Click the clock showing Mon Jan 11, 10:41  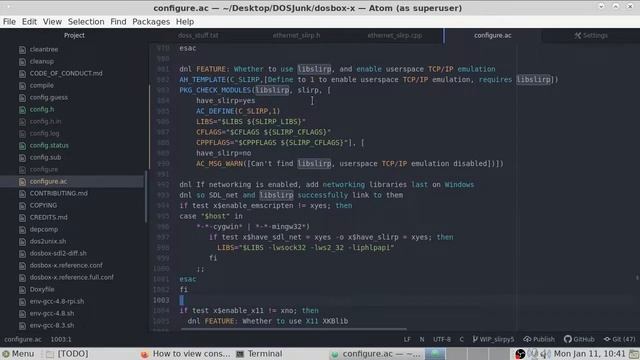pos(589,354)
